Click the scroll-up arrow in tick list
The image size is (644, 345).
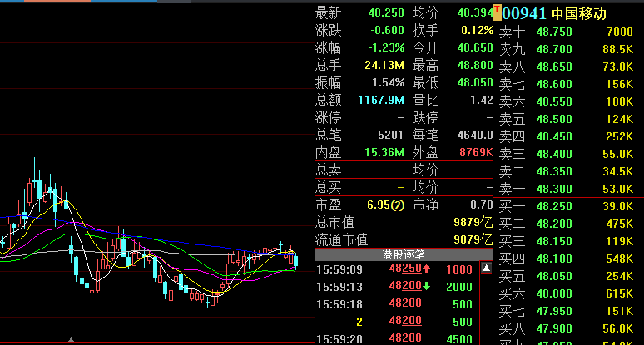(486, 269)
